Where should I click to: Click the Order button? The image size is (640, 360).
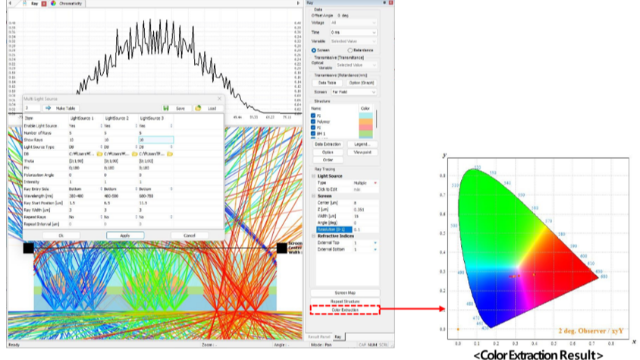pyautogui.click(x=327, y=160)
